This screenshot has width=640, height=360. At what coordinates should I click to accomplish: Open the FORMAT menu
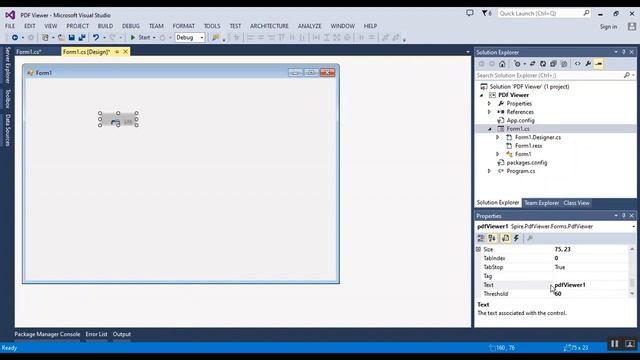[x=184, y=26]
